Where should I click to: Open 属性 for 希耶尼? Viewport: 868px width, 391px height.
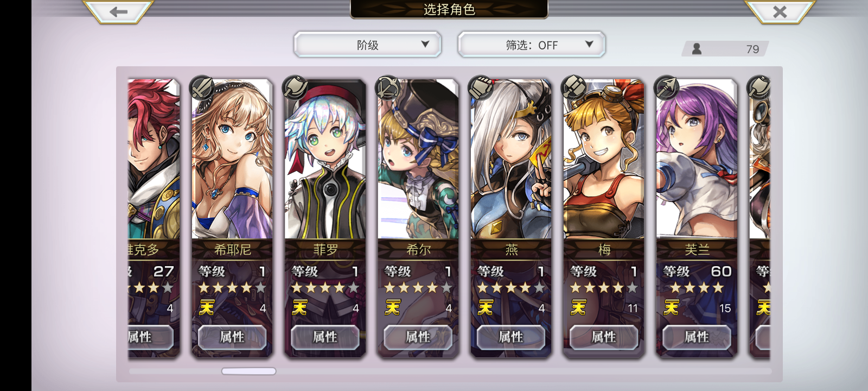click(232, 337)
